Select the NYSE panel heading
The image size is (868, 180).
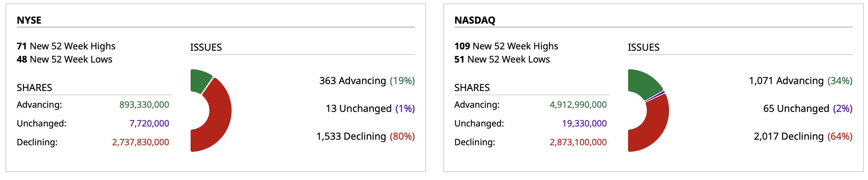[29, 20]
